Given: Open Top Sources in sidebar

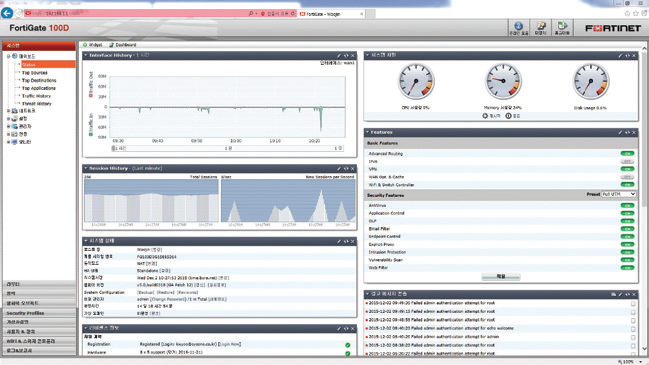Looking at the screenshot, I should coord(35,73).
